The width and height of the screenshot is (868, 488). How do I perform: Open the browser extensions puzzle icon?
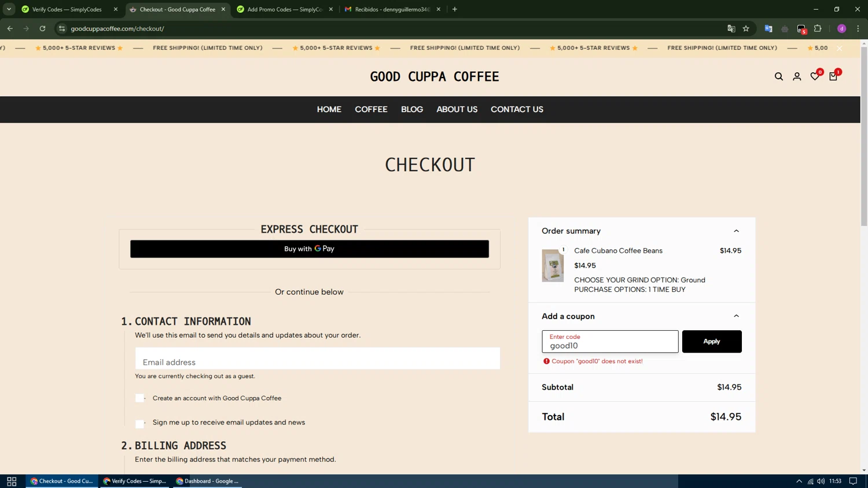click(818, 28)
